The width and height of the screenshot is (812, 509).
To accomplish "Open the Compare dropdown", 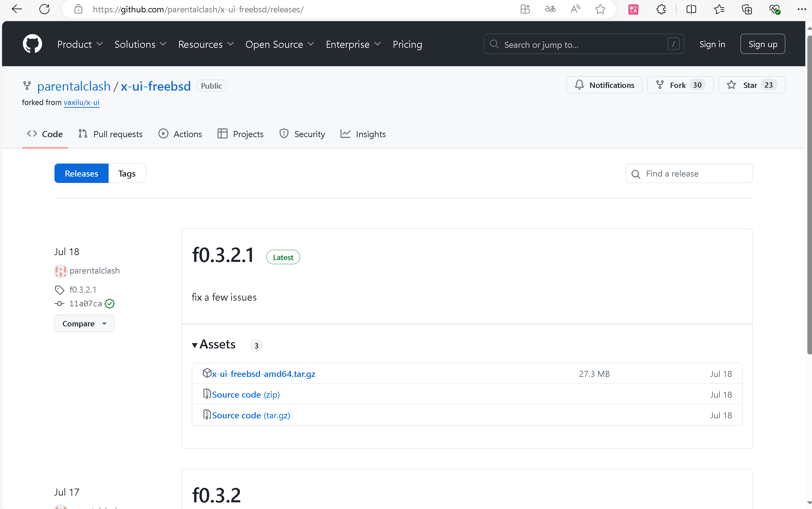I will tap(85, 323).
